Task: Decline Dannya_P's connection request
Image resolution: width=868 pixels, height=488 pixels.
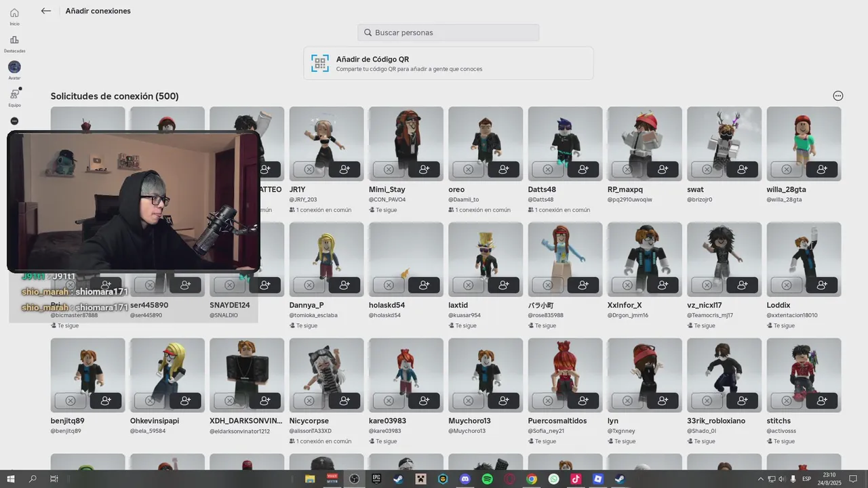Action: click(309, 285)
